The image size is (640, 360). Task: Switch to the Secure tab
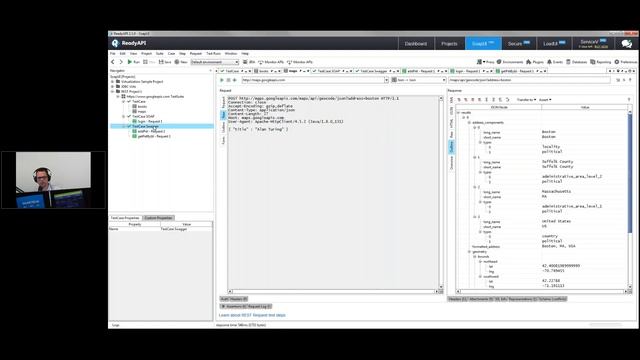point(518,43)
